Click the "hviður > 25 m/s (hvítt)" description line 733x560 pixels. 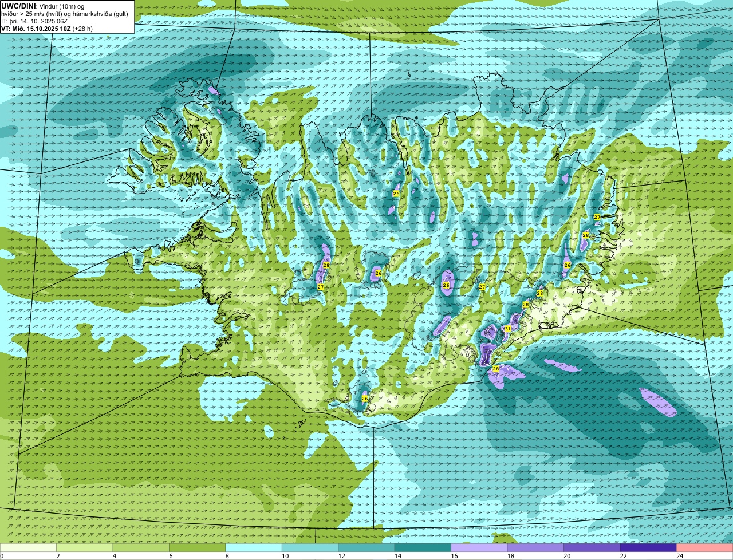pos(64,14)
